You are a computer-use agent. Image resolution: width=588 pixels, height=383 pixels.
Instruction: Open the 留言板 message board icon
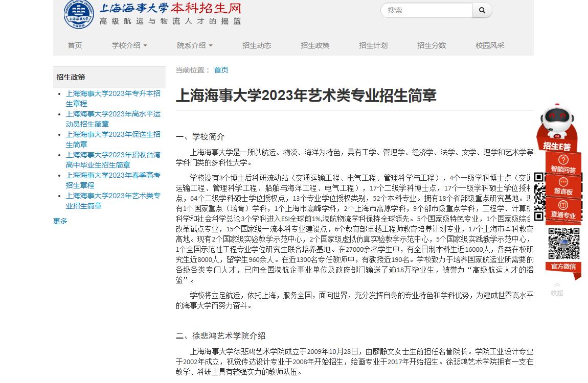point(563,187)
